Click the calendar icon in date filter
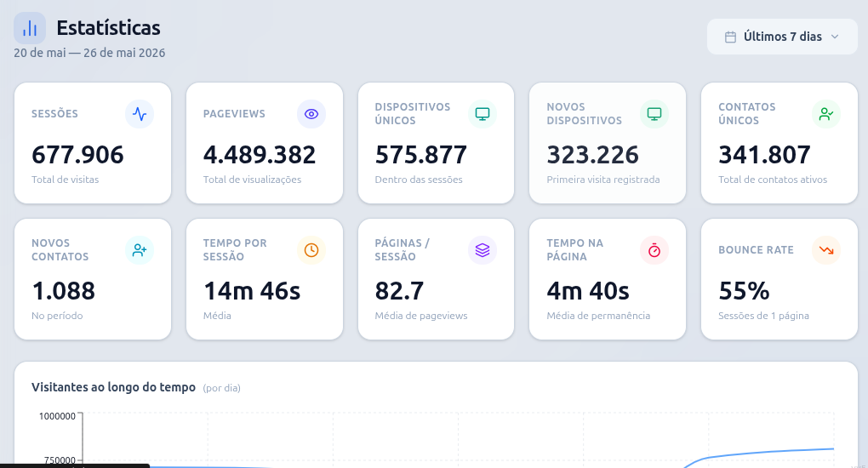The image size is (868, 468). click(x=731, y=37)
